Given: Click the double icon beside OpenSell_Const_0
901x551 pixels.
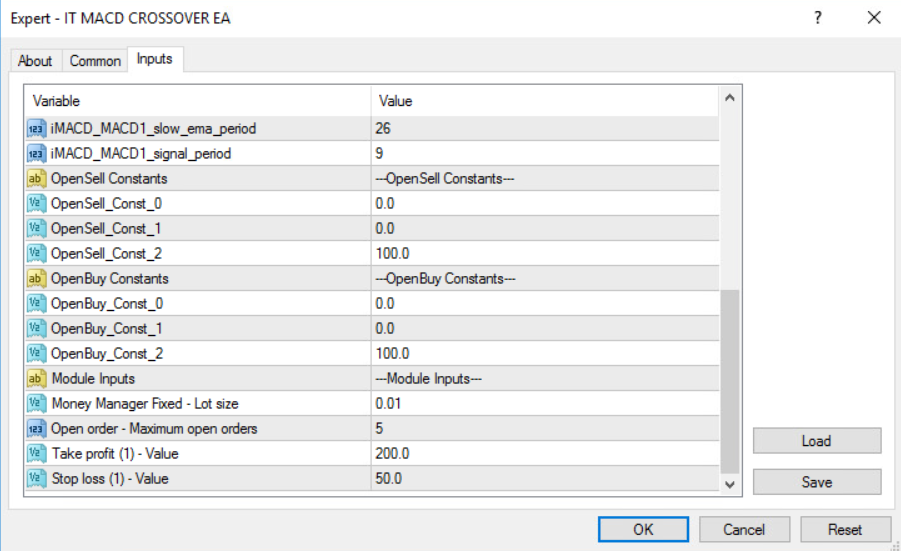Looking at the screenshot, I should click(36, 204).
